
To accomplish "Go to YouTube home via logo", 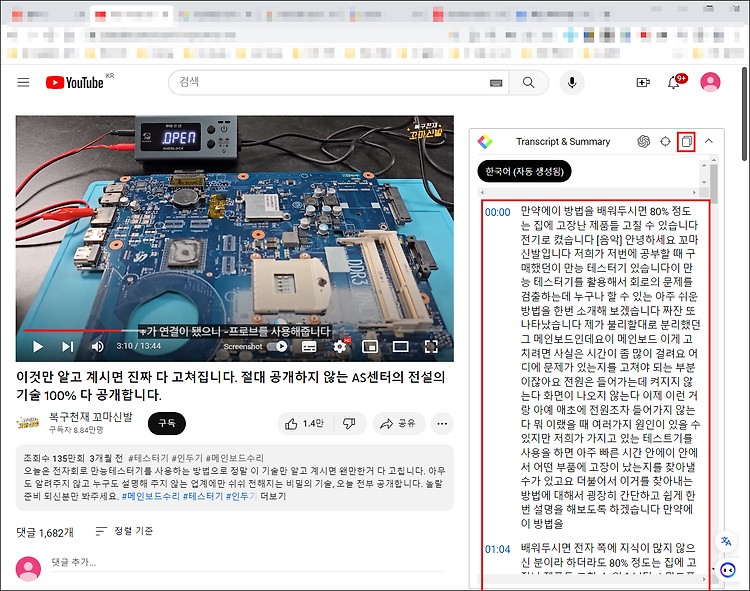I will click(x=75, y=83).
